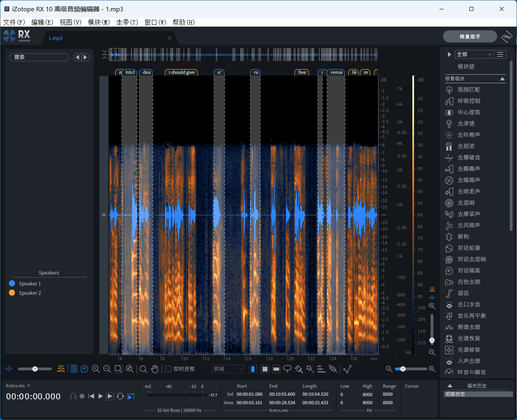Toggle input monitoring headphones icon
Image resolution: width=517 pixels, height=420 pixels.
pos(73,396)
